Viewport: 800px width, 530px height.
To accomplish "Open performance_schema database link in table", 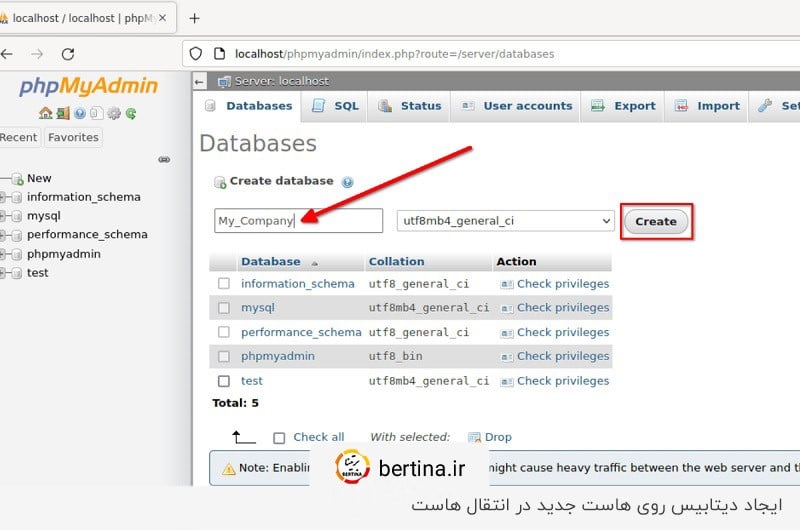I will pyautogui.click(x=301, y=332).
